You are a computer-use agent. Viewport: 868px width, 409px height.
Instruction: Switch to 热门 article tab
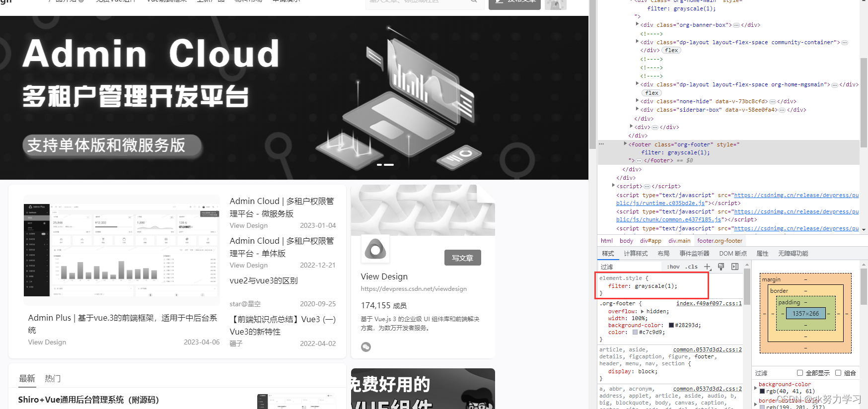[x=53, y=378]
